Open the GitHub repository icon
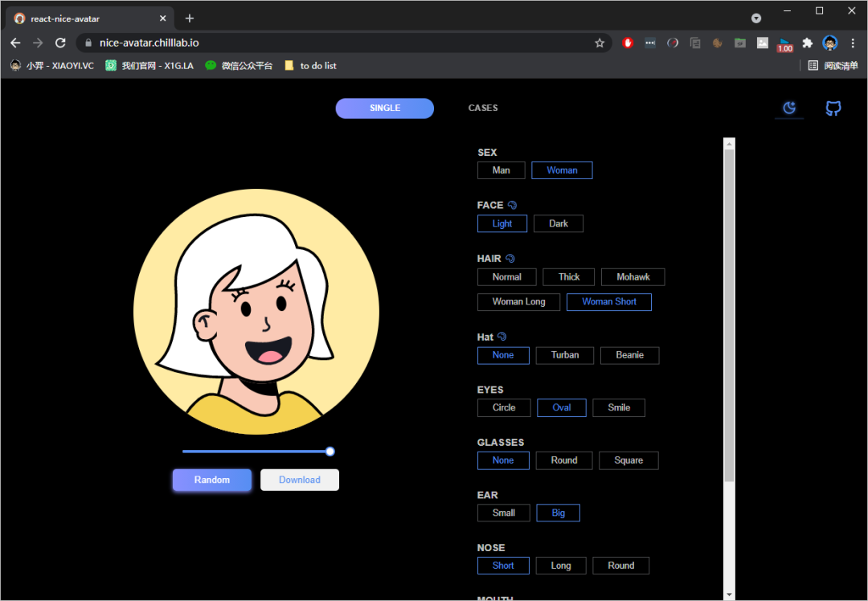Viewport: 868px width, 601px height. [833, 108]
